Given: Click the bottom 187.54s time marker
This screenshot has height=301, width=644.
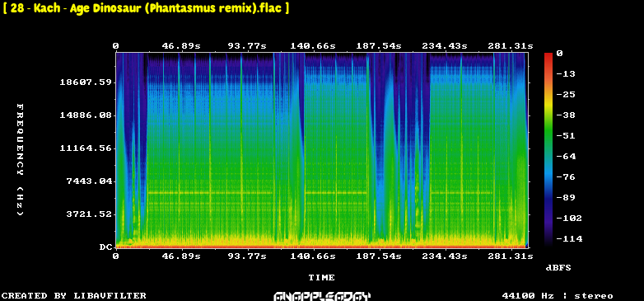Looking at the screenshot, I should [379, 256].
